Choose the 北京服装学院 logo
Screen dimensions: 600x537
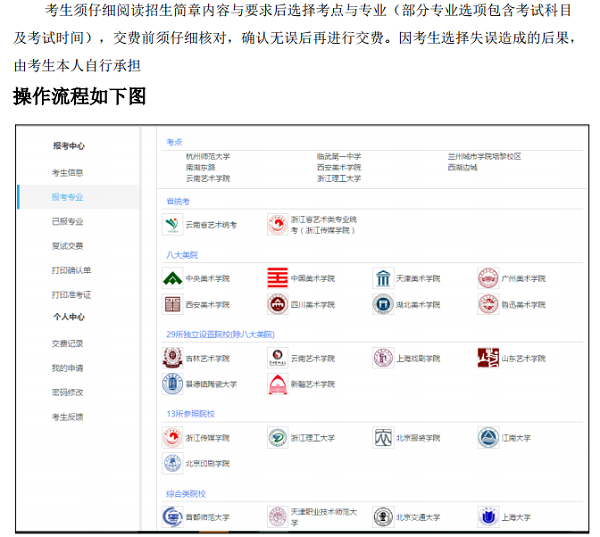(383, 438)
